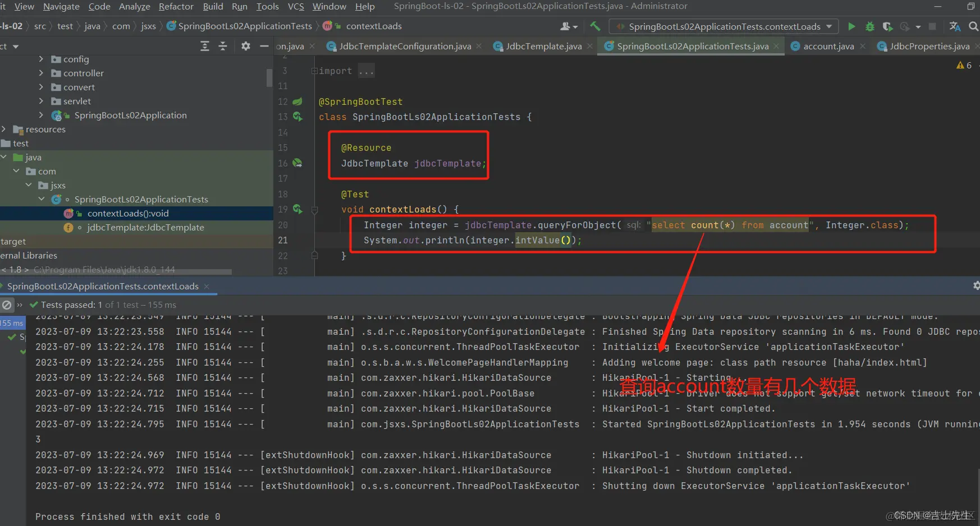Image resolution: width=980 pixels, height=526 pixels.
Task: Expand the convert folder
Action: pyautogui.click(x=41, y=87)
